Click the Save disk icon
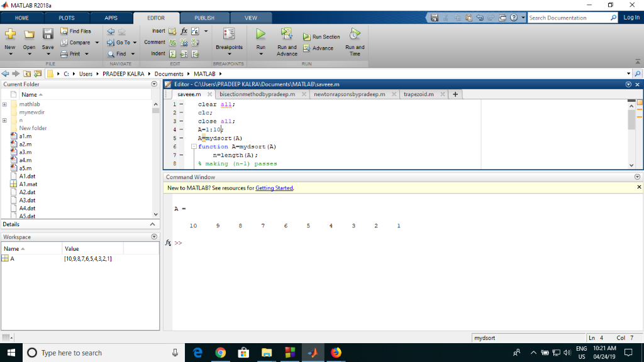The height and width of the screenshot is (362, 644). [48, 35]
